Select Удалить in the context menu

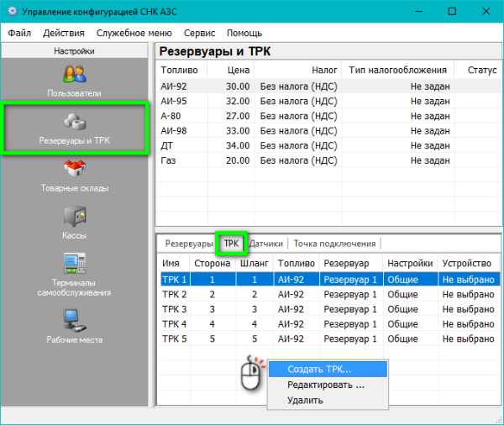click(305, 400)
